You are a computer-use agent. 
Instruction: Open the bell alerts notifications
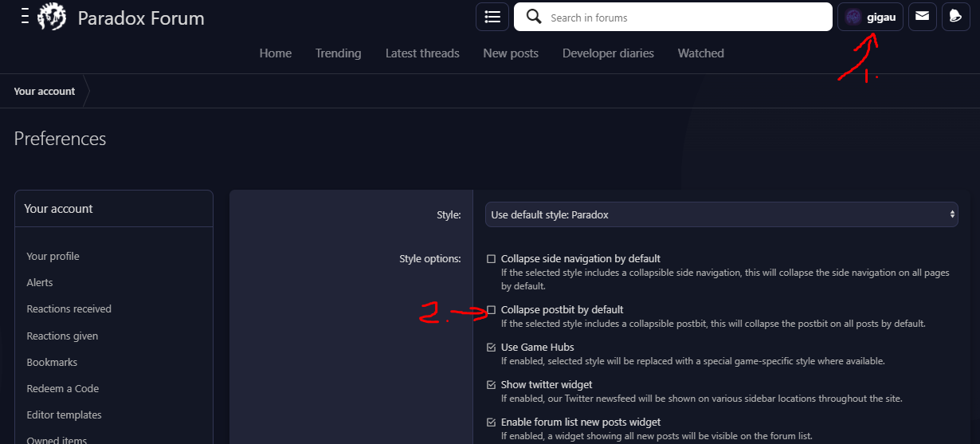(955, 17)
